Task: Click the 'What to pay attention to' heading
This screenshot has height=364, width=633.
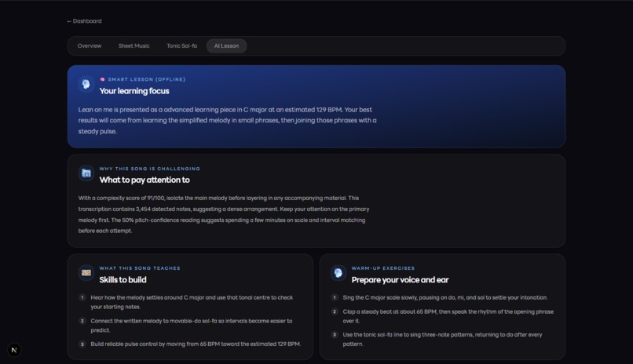Action: pyautogui.click(x=145, y=180)
